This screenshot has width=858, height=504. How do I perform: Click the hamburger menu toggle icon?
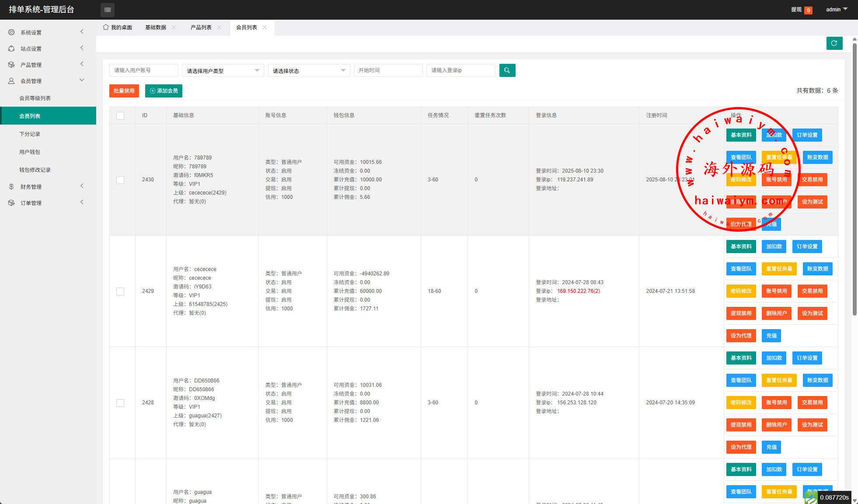coord(108,10)
